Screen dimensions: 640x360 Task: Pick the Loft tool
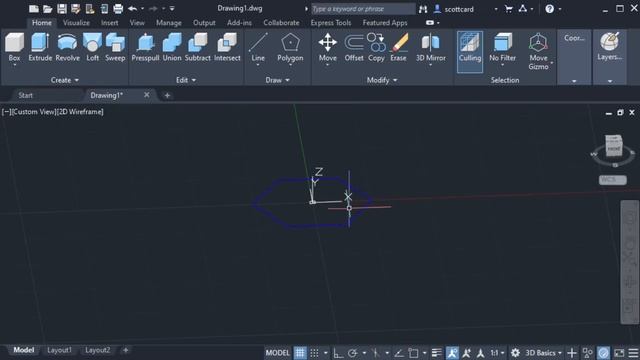coord(93,48)
